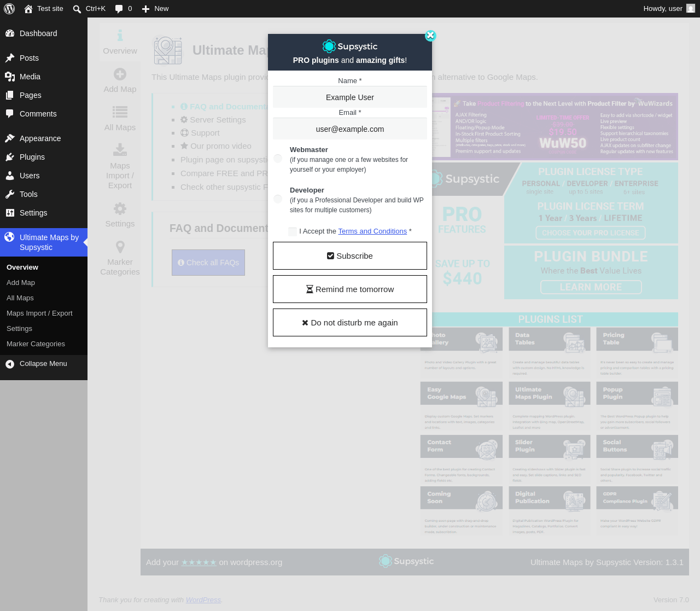This screenshot has width=700, height=611.
Task: Click the Pages icon in sidebar
Action: (10, 95)
